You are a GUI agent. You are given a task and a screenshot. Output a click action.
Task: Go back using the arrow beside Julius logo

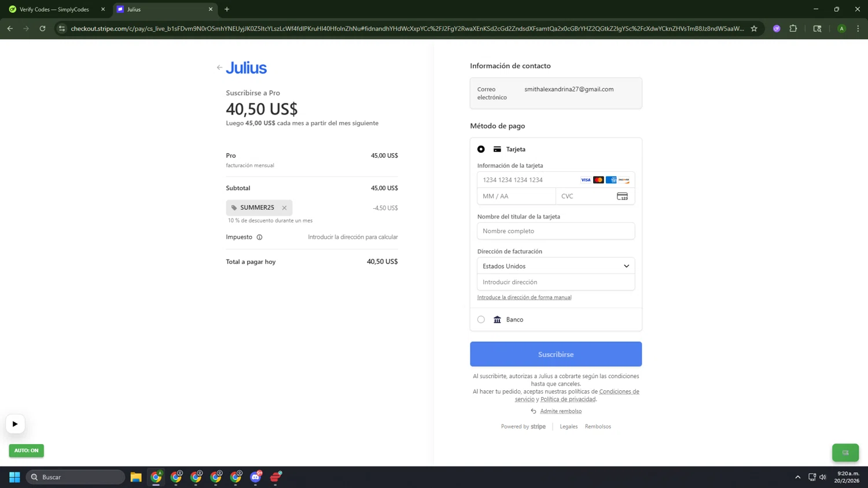219,68
